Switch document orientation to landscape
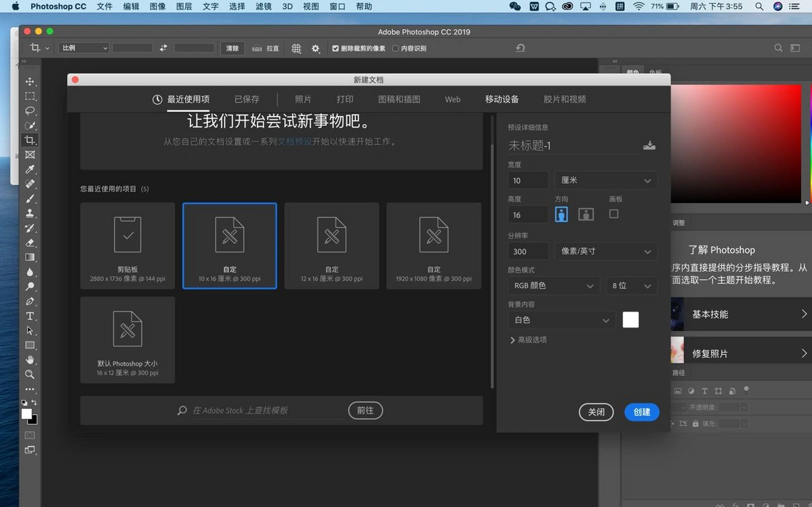Screen dimensions: 812x507 click(586, 214)
